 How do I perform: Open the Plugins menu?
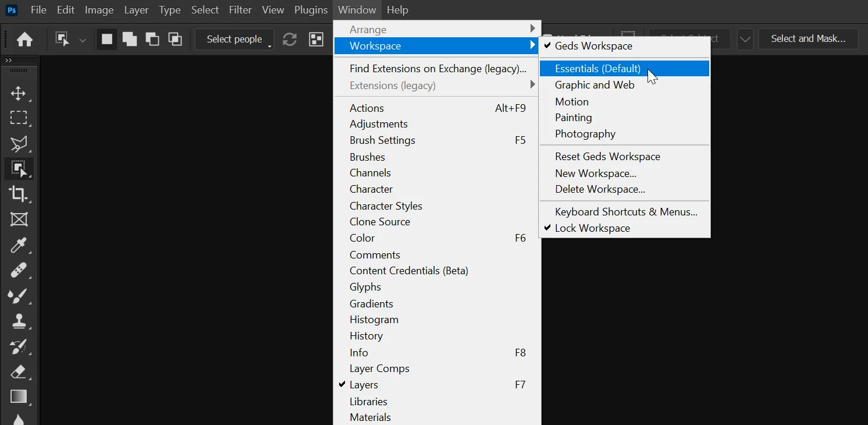coord(311,10)
